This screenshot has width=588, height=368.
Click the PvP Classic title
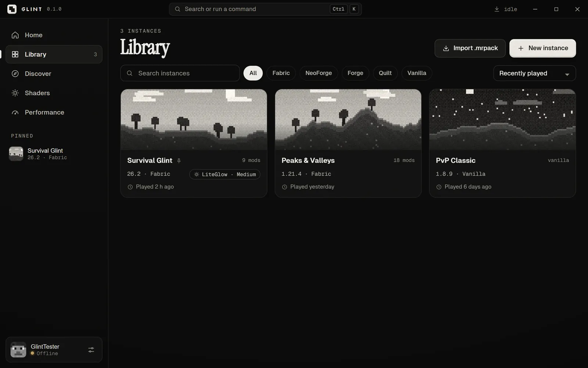456,160
